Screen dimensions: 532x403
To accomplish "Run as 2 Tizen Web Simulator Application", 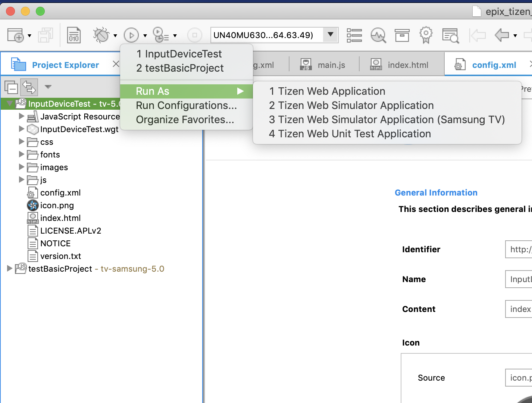I will click(x=387, y=106).
